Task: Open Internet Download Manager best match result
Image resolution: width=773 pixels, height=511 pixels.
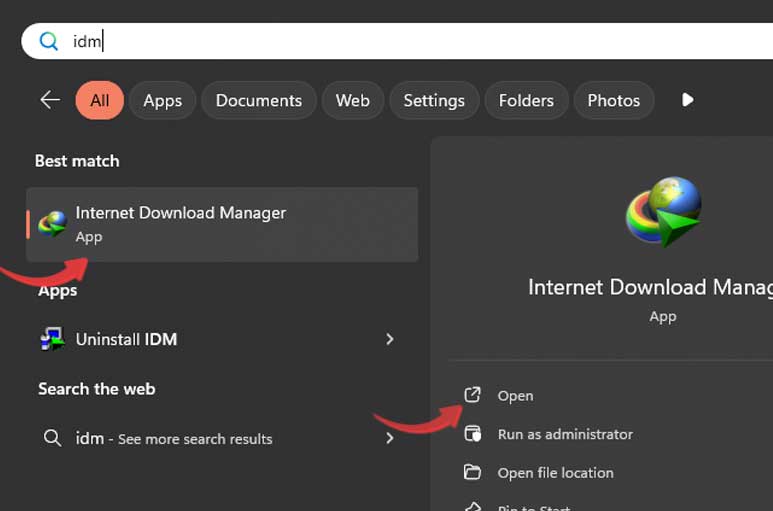Action: (x=222, y=224)
